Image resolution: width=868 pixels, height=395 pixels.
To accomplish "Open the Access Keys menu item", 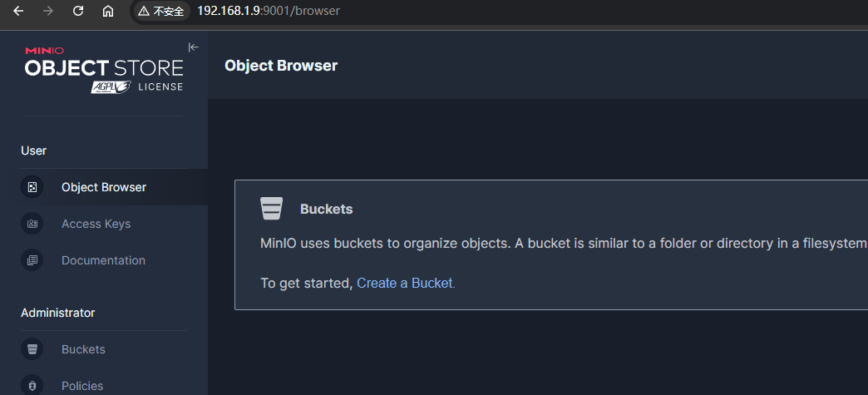I will pos(96,224).
